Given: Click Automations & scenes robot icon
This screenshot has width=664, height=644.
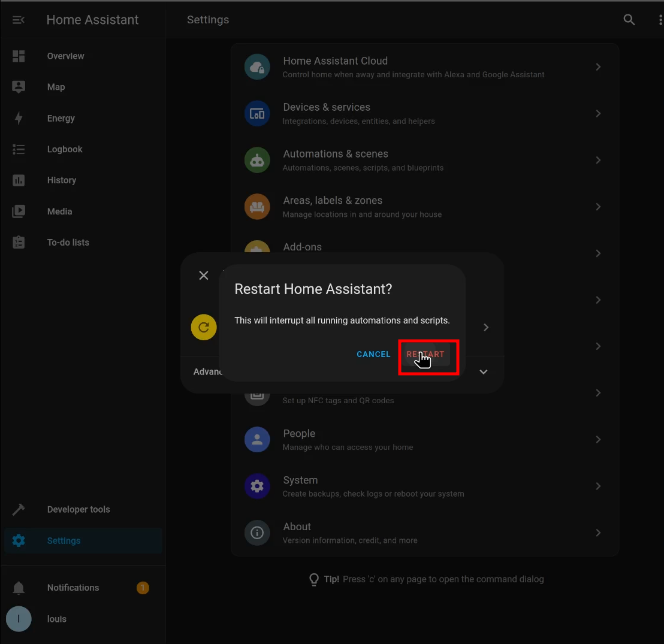Looking at the screenshot, I should [257, 160].
